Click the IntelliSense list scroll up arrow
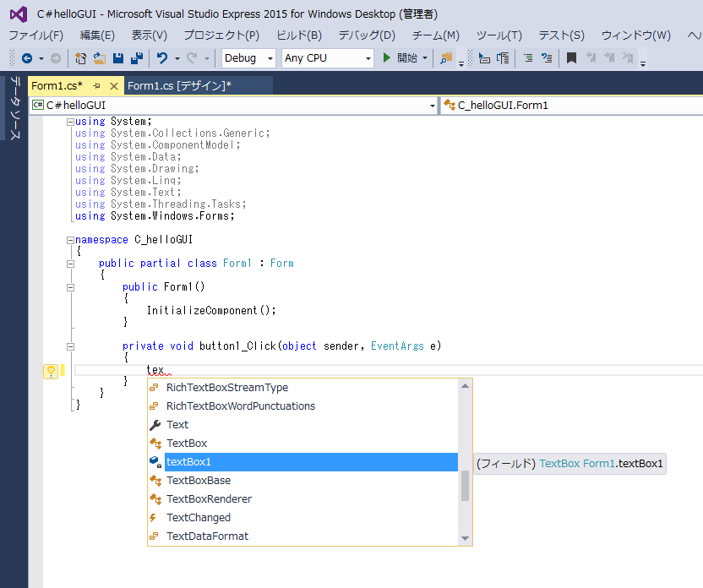The width and height of the screenshot is (703, 588). coord(465,386)
